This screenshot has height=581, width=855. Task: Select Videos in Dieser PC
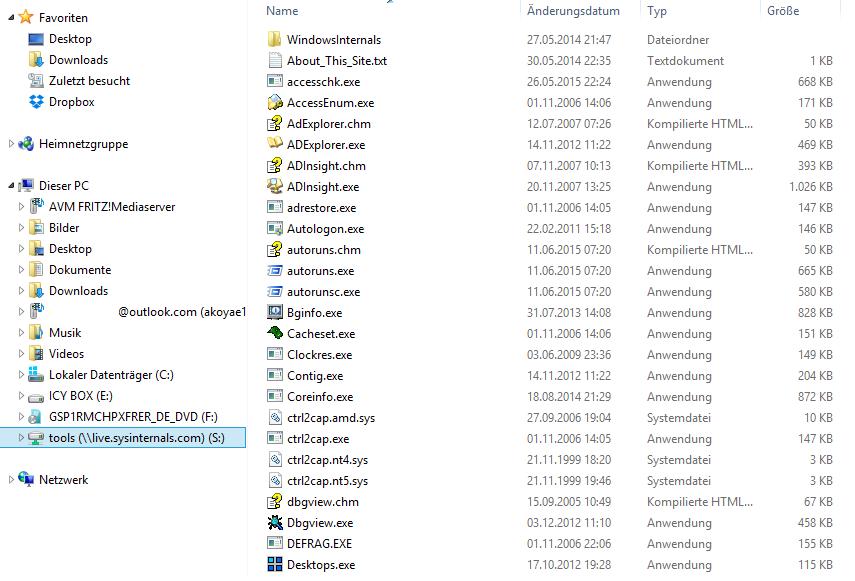(66, 354)
